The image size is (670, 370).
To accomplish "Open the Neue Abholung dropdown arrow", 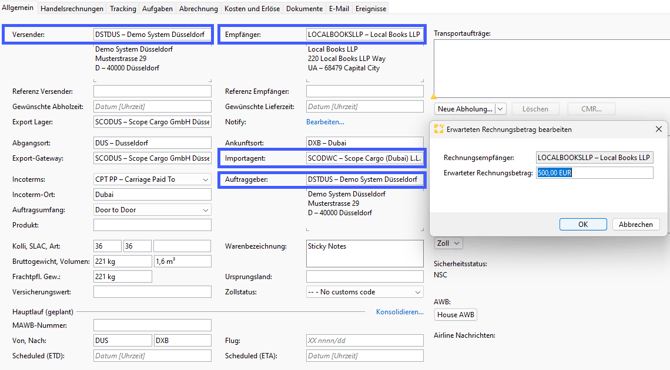I will (501, 109).
